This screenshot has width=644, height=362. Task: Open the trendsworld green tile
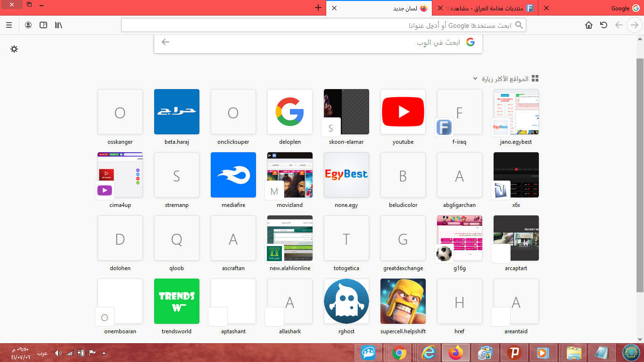(177, 301)
